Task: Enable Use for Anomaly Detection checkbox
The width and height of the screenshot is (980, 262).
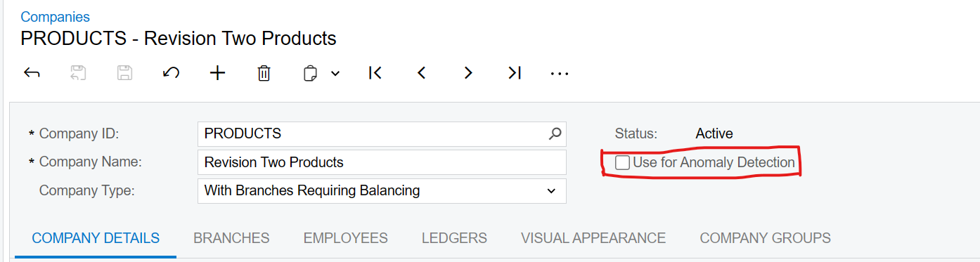Action: (623, 163)
